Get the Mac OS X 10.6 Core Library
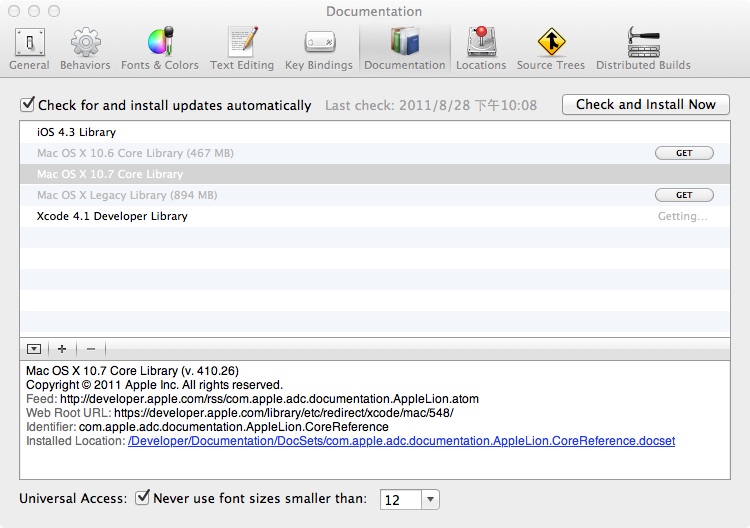The width and height of the screenshot is (750, 528). tap(684, 153)
